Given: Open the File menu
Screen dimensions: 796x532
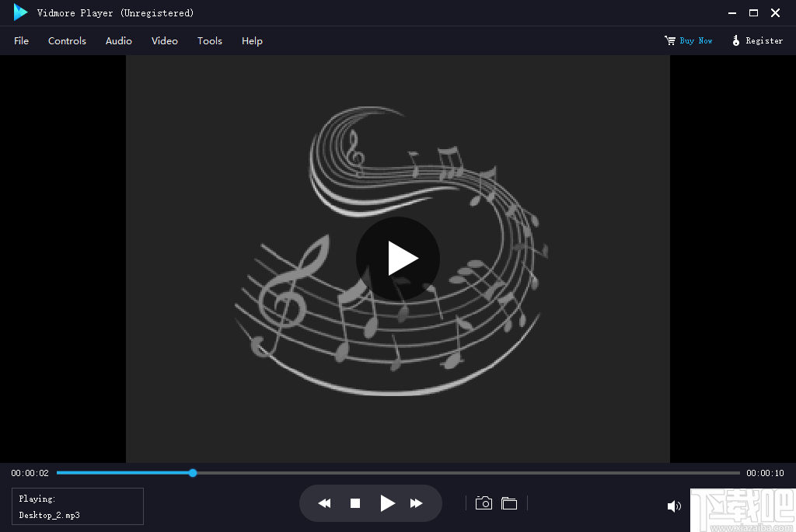Looking at the screenshot, I should click(x=21, y=40).
